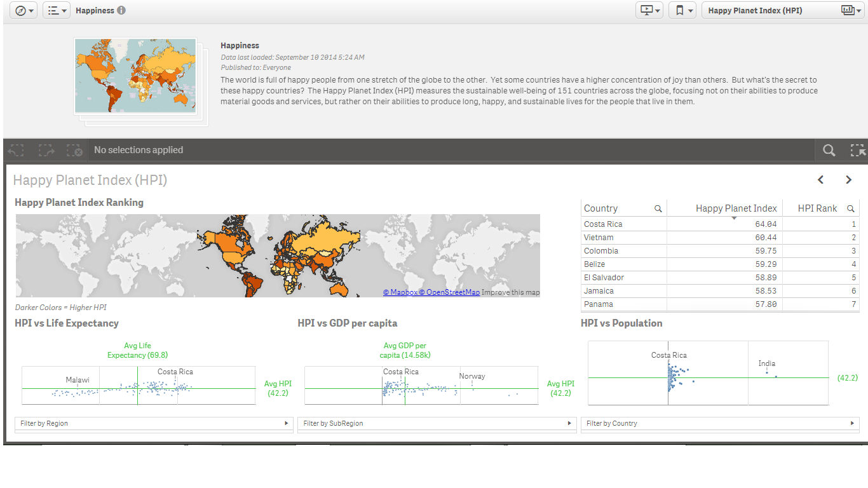Open the compass navigation menu

pos(24,10)
